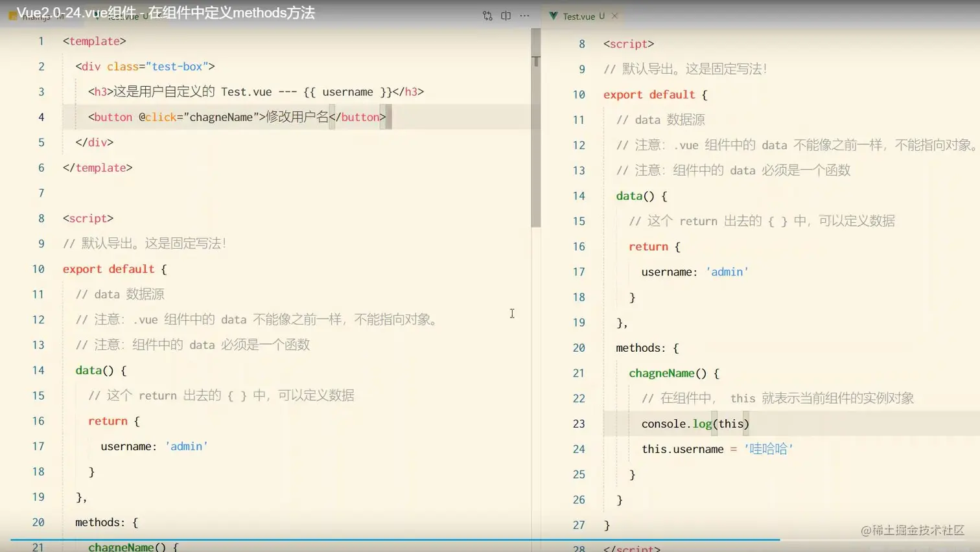Click "{{ username }}" in the h3 line
980x552 pixels.
click(x=347, y=92)
